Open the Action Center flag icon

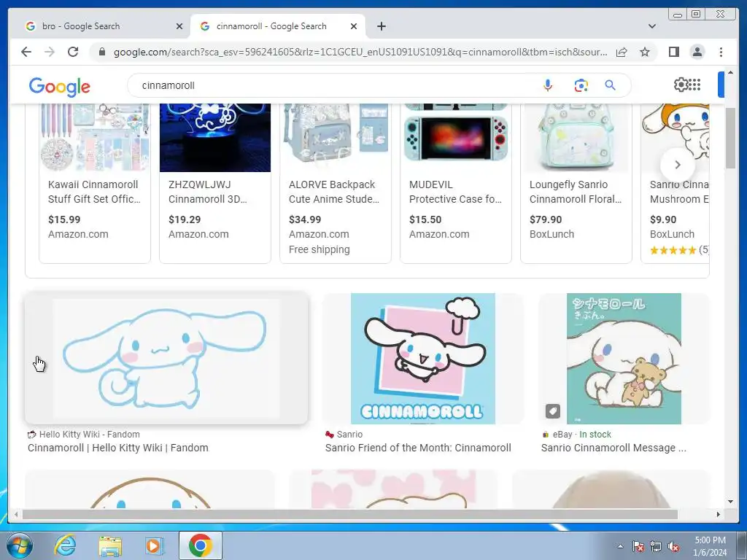point(638,547)
